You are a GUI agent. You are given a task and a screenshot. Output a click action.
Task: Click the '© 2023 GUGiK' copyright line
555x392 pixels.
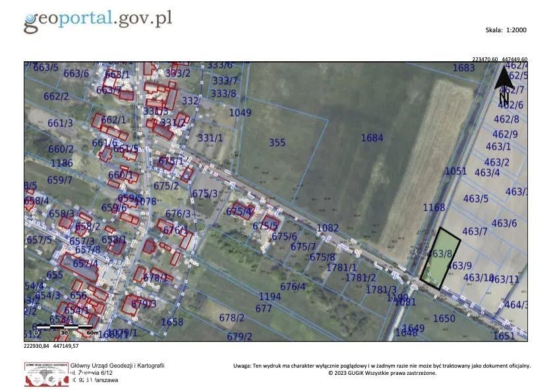(382, 372)
